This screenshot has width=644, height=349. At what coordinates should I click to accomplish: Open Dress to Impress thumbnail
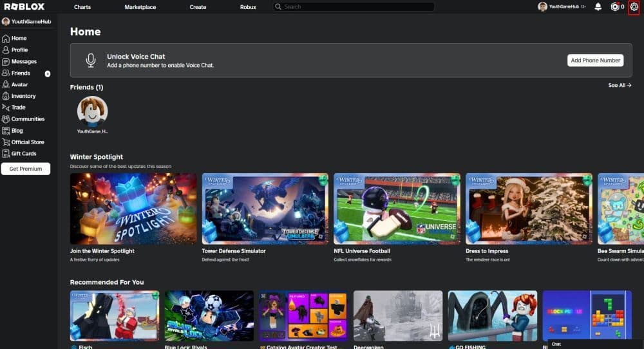click(529, 209)
